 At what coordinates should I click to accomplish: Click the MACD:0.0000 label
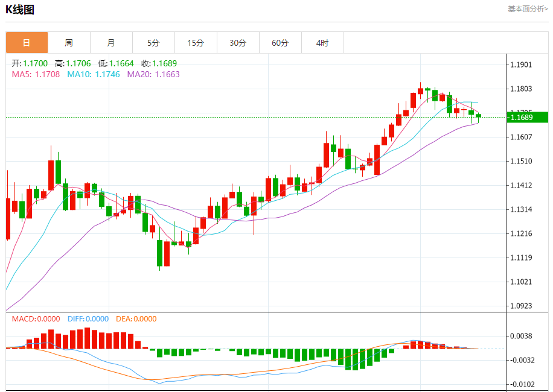pyautogui.click(x=36, y=319)
